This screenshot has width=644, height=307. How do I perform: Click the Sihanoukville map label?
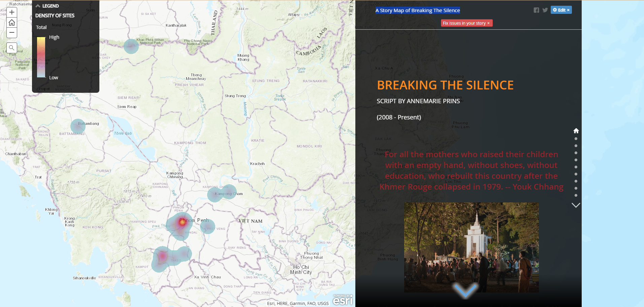tap(84, 278)
